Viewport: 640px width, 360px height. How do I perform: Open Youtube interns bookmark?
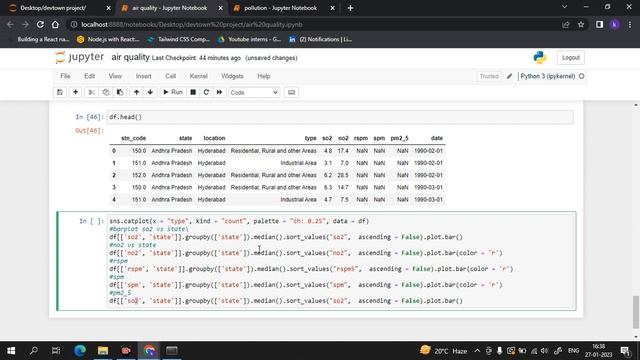point(249,39)
